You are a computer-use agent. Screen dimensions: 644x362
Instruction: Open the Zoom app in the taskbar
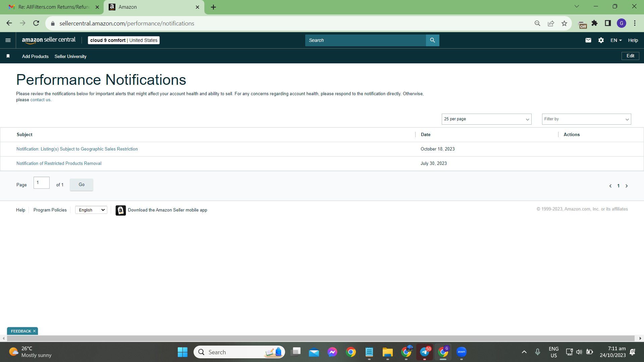tap(462, 352)
